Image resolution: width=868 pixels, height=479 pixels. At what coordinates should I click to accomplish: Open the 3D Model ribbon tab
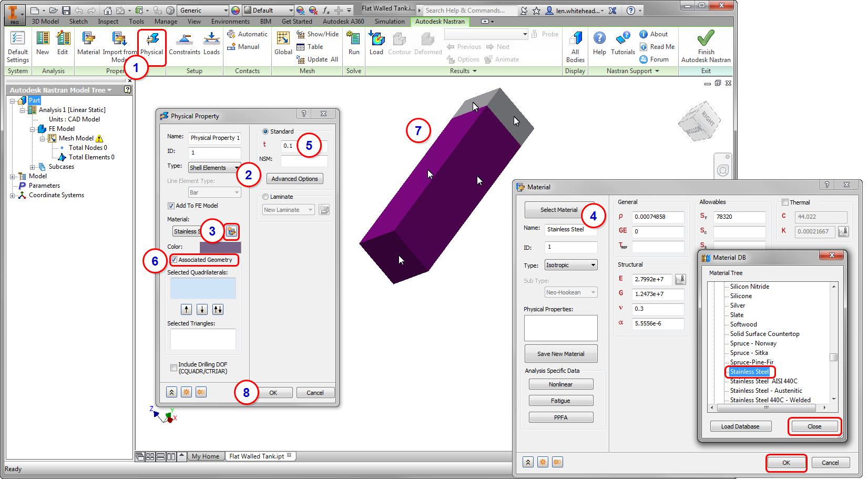tap(45, 22)
